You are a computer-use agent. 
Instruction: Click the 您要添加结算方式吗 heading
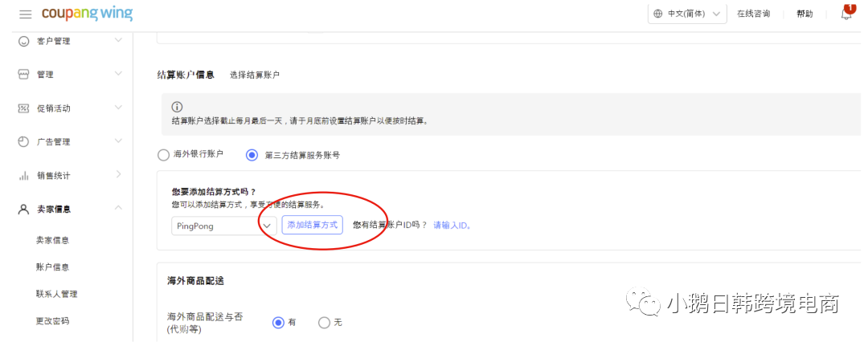213,192
